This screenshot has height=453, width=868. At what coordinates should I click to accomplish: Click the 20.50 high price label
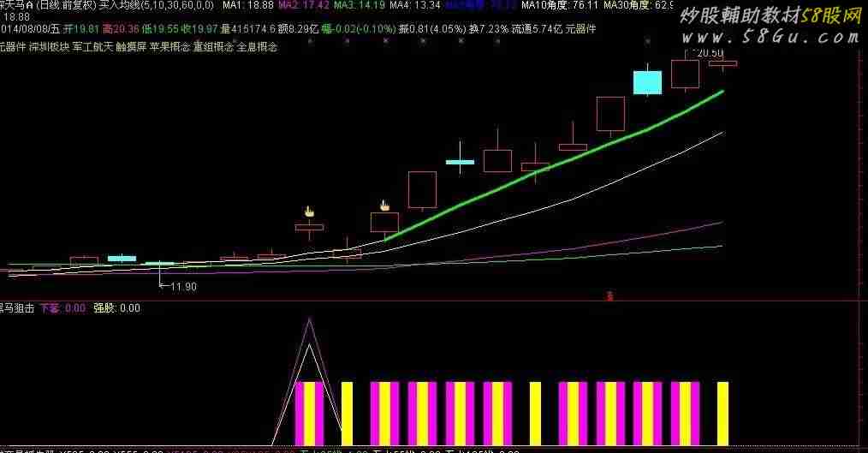(x=709, y=54)
